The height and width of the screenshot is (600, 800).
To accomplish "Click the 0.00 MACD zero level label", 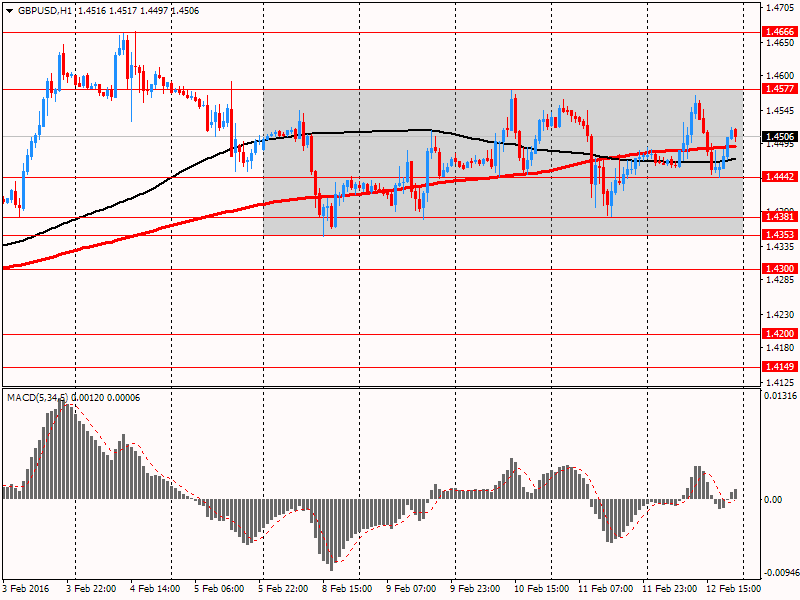I will [x=773, y=499].
